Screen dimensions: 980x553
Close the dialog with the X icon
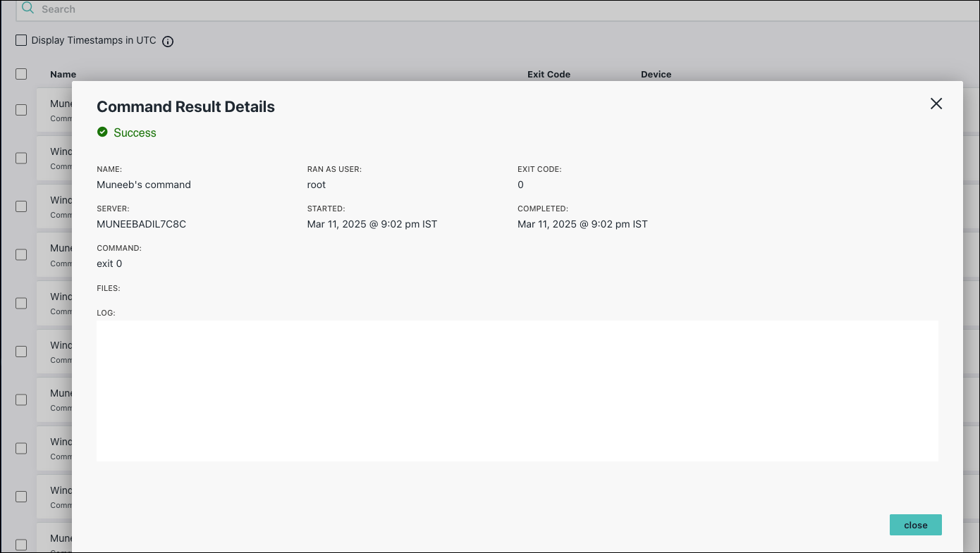[936, 104]
